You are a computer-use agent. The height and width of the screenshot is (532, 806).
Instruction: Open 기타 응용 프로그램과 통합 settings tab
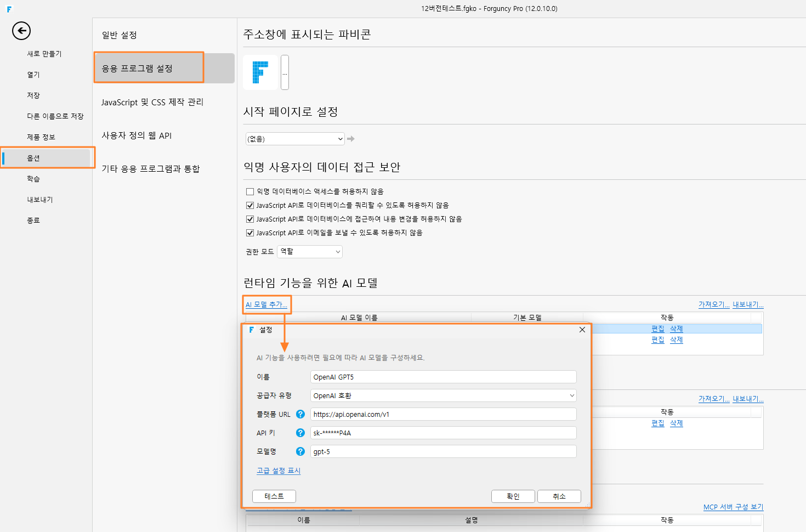point(151,169)
